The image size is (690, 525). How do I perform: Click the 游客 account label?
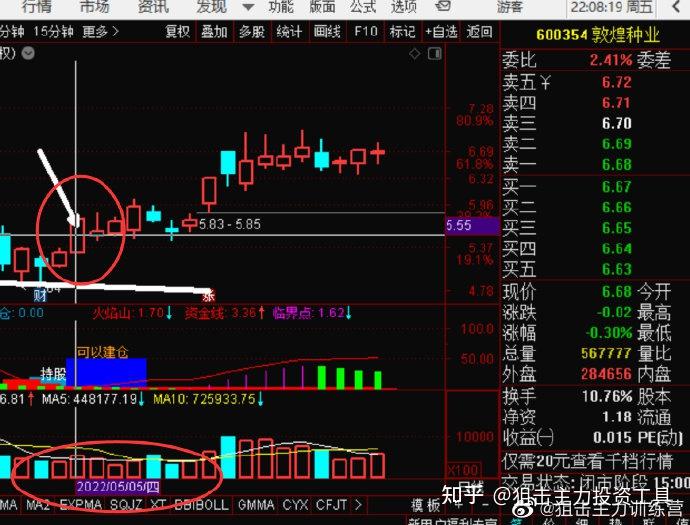click(x=510, y=7)
